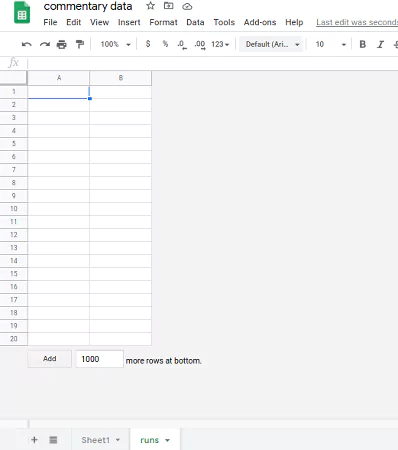398x450 pixels.
Task: Activate the paint format tool
Action: [x=80, y=44]
